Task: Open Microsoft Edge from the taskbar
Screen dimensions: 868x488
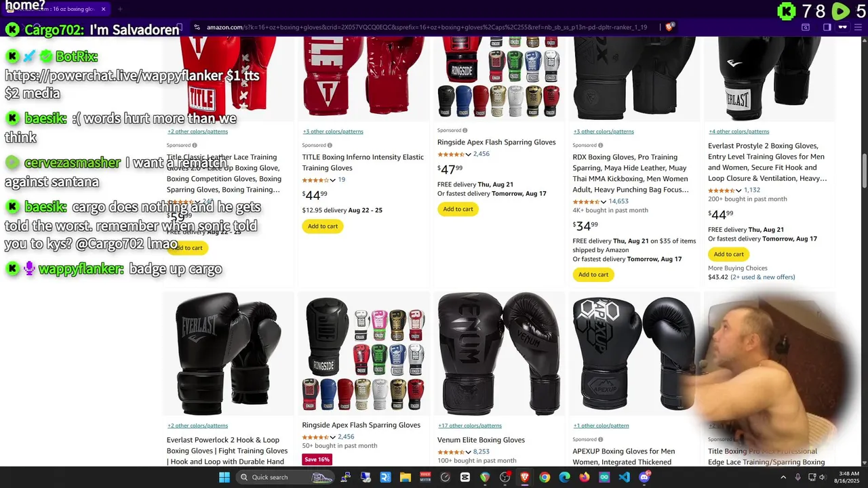Action: (x=564, y=477)
